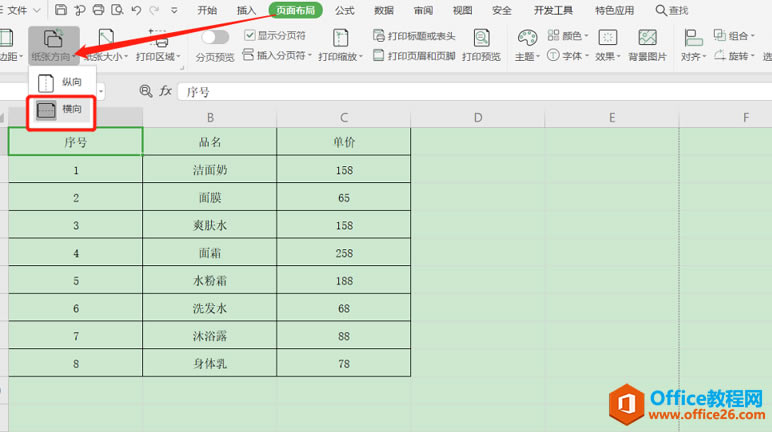Open the 特色应用 tab
This screenshot has width=772, height=432.
(x=614, y=10)
